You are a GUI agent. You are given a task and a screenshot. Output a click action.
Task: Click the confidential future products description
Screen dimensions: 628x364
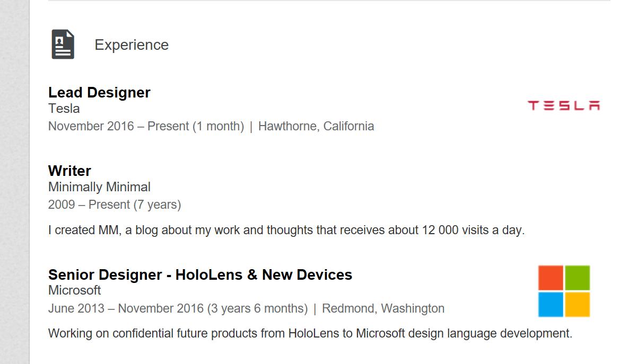pos(310,334)
